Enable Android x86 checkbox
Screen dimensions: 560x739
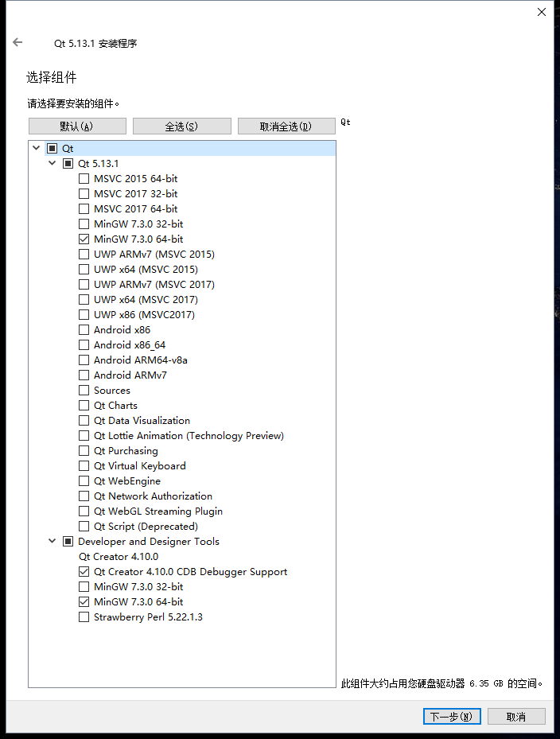pos(84,329)
